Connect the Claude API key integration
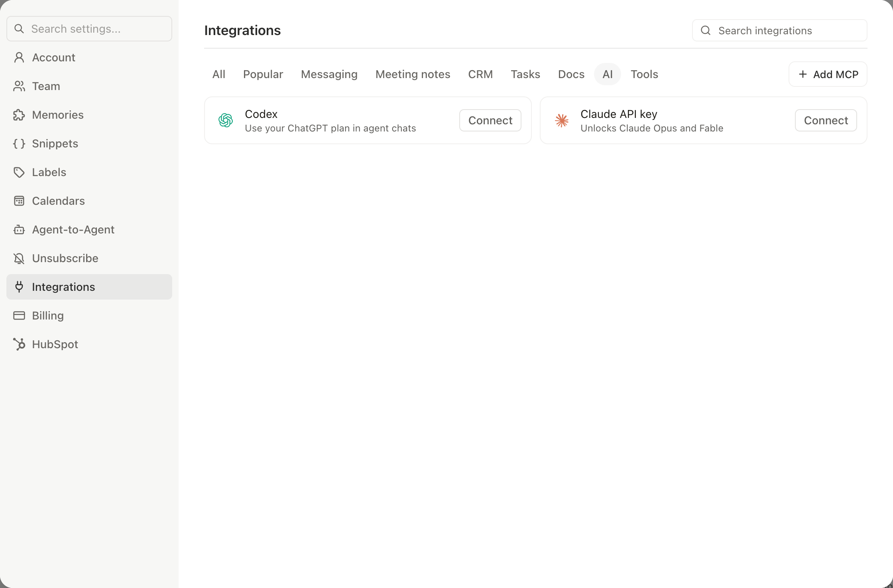The width and height of the screenshot is (893, 588). [826, 120]
